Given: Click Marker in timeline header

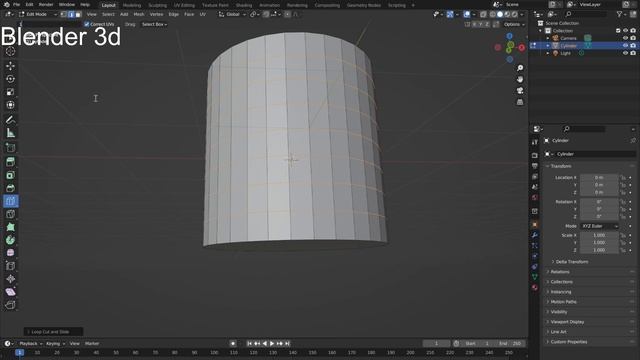Looking at the screenshot, I should pos(92,344).
